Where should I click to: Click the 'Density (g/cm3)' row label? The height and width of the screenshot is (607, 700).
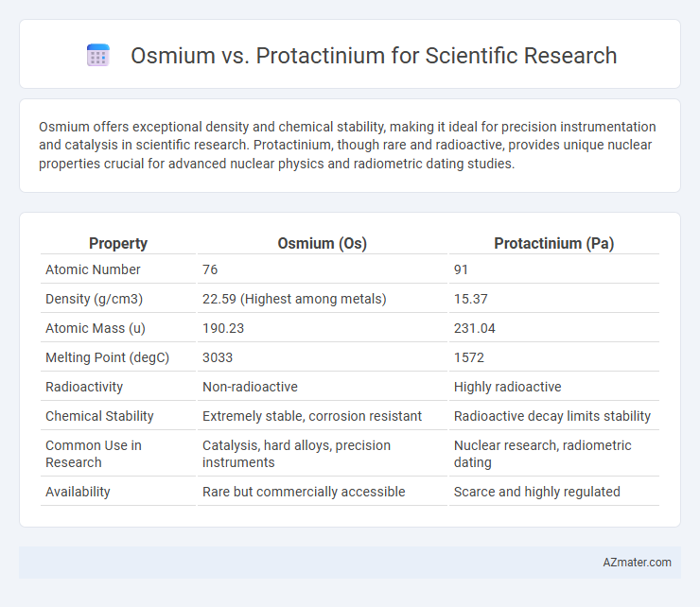[95, 299]
